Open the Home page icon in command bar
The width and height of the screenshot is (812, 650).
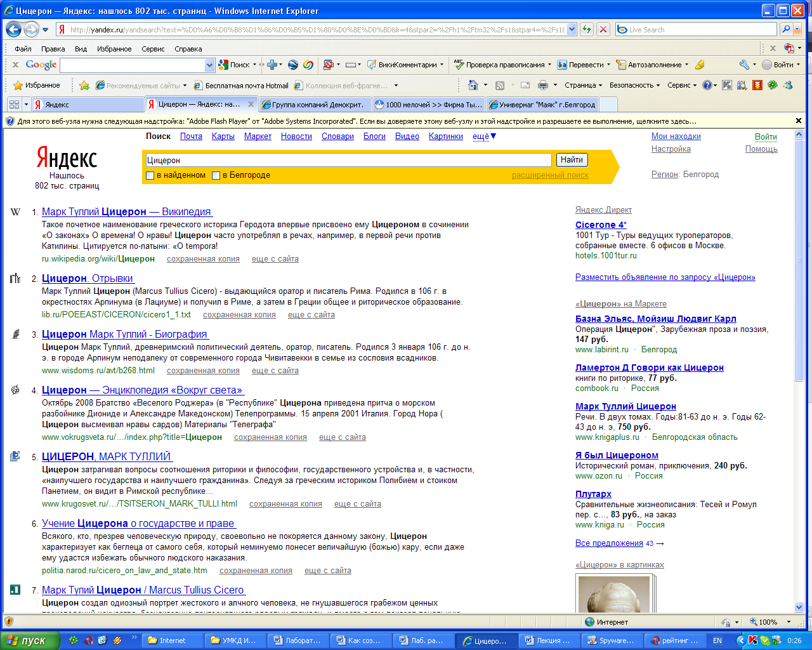point(473,85)
